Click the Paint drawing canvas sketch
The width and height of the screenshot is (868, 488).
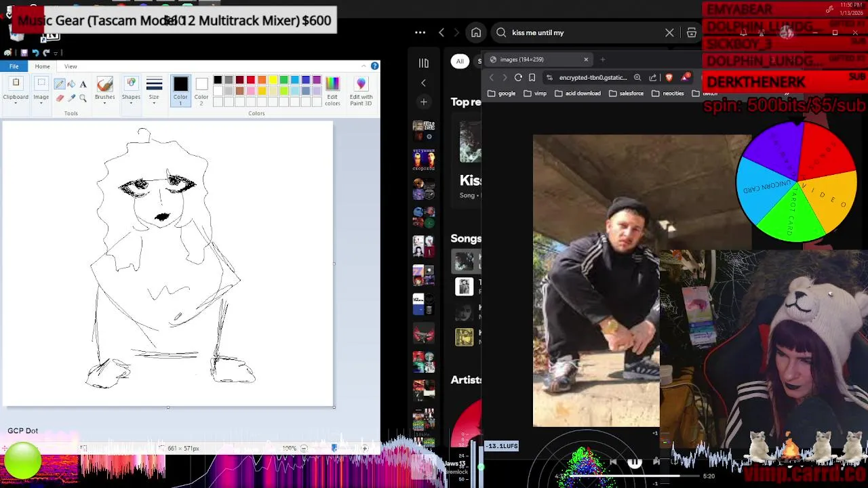coord(168,264)
